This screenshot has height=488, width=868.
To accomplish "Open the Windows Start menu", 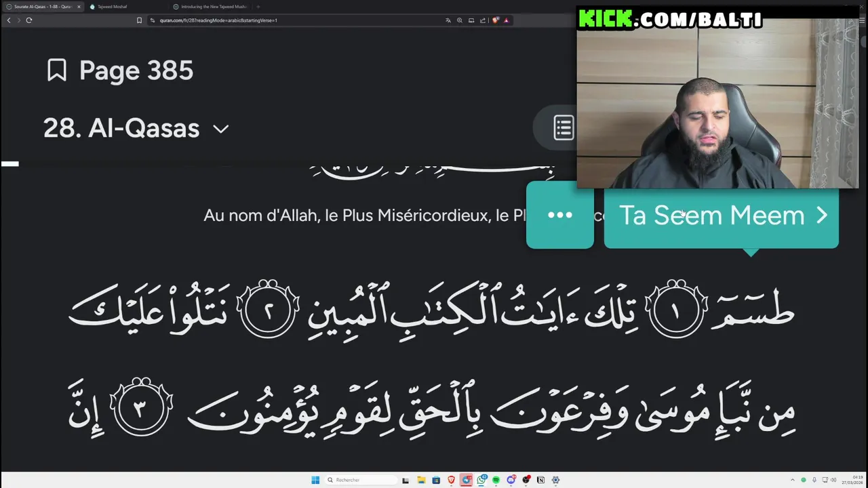I will pyautogui.click(x=315, y=480).
